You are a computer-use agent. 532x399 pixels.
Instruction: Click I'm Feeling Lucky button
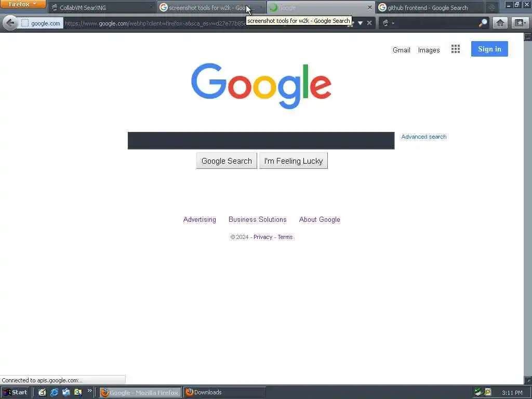(x=294, y=161)
